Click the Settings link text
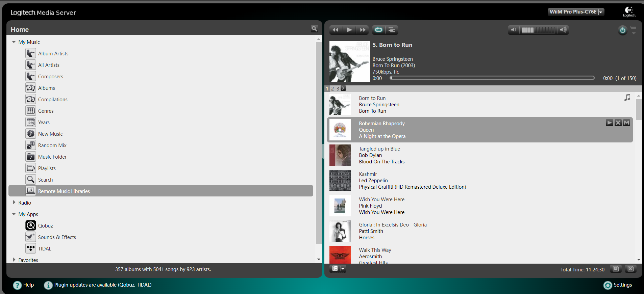Image resolution: width=644 pixels, height=294 pixels. (x=623, y=285)
